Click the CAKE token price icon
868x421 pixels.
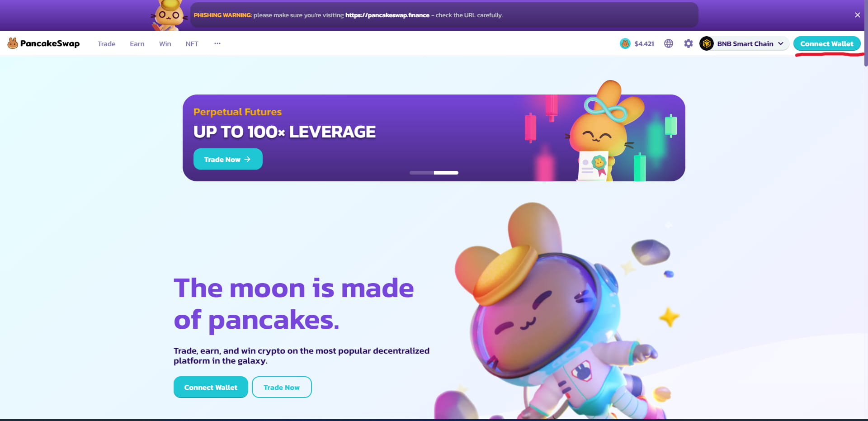tap(625, 43)
